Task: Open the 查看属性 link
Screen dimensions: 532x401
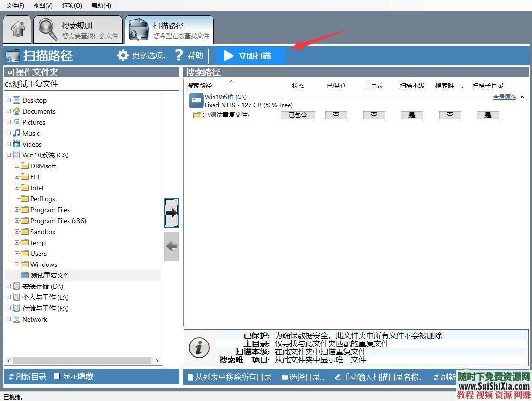Action: 505,97
